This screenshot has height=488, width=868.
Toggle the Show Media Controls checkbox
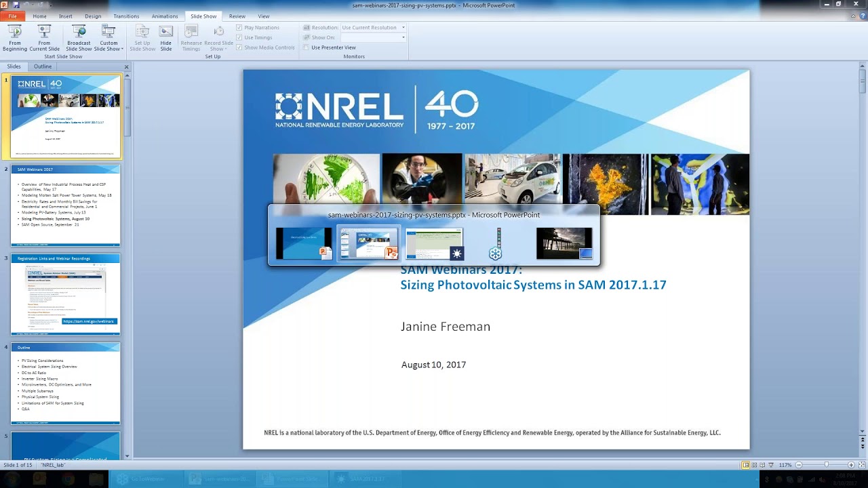pyautogui.click(x=239, y=47)
